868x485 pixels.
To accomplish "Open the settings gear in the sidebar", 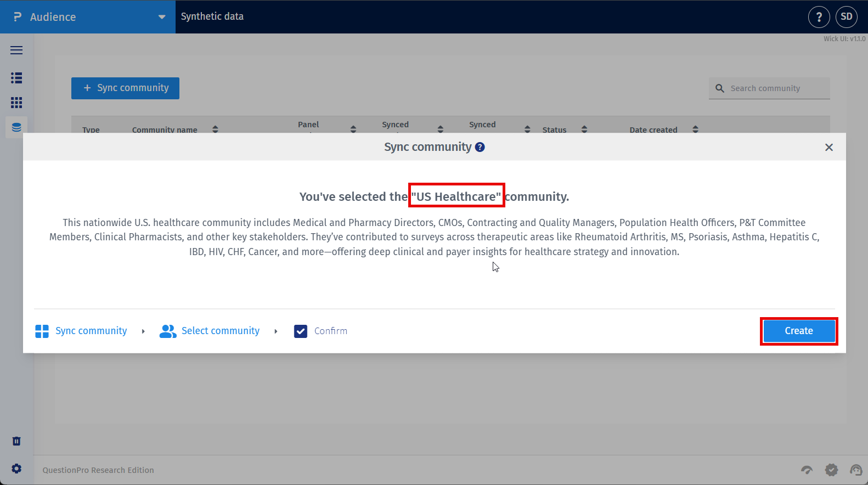I will (16, 469).
